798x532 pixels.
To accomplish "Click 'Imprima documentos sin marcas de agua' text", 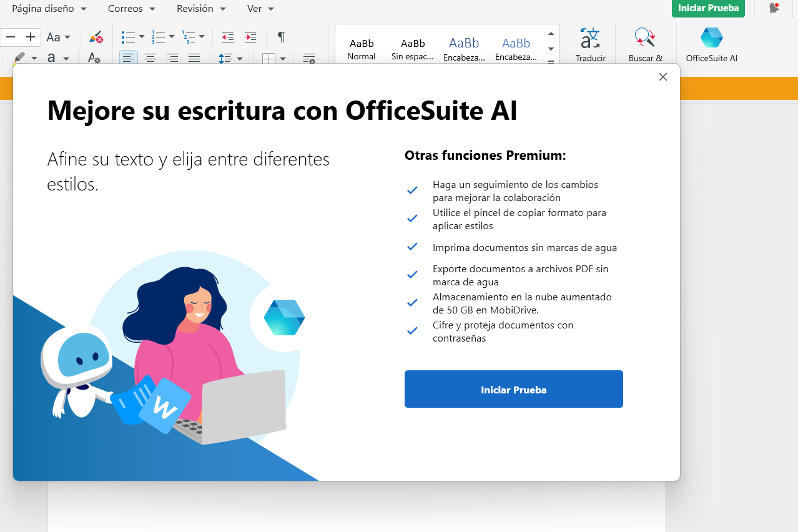I will coord(525,247).
